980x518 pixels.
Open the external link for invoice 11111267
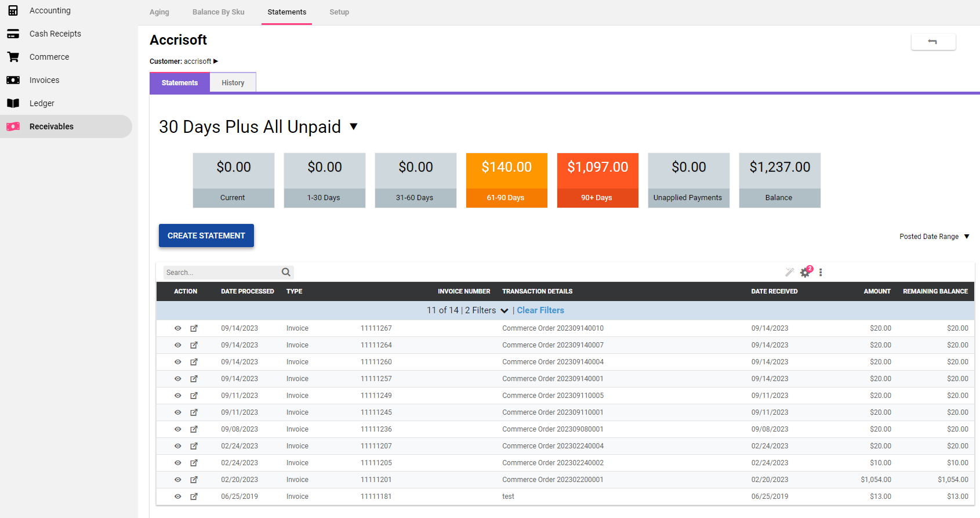[194, 328]
